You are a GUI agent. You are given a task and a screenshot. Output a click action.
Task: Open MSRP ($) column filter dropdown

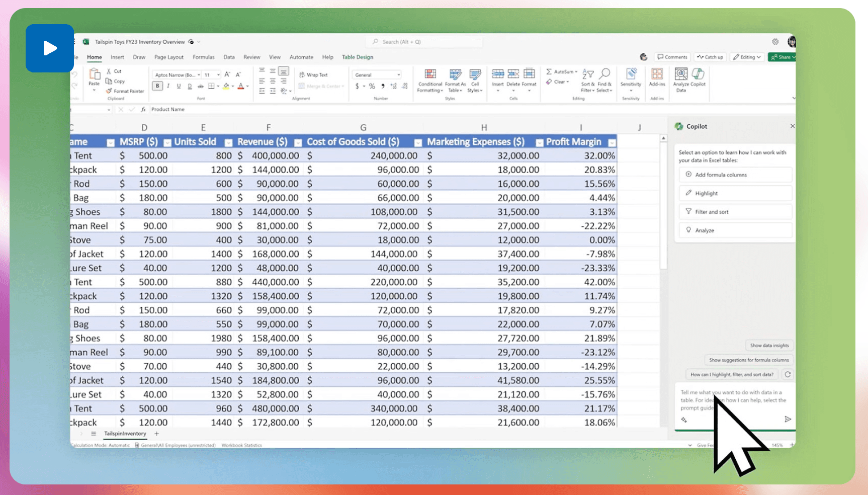[167, 143]
